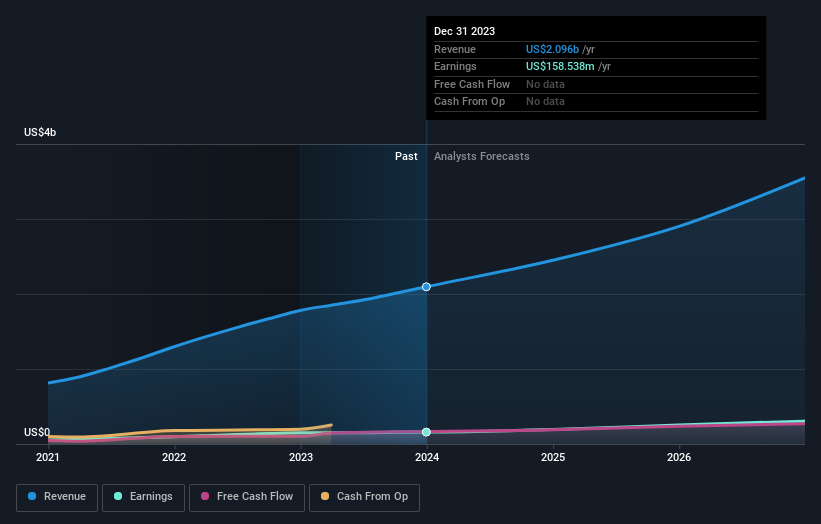Click the US$2.096b revenue value
This screenshot has width=821, height=524.
(x=552, y=49)
